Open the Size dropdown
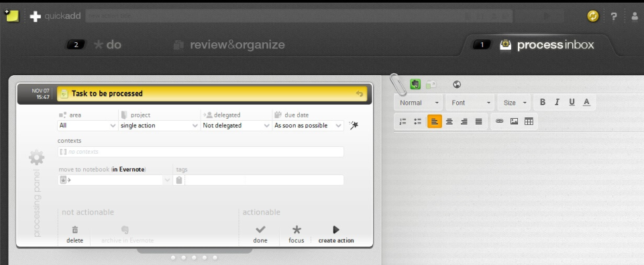This screenshot has width=644, height=265. (x=514, y=103)
